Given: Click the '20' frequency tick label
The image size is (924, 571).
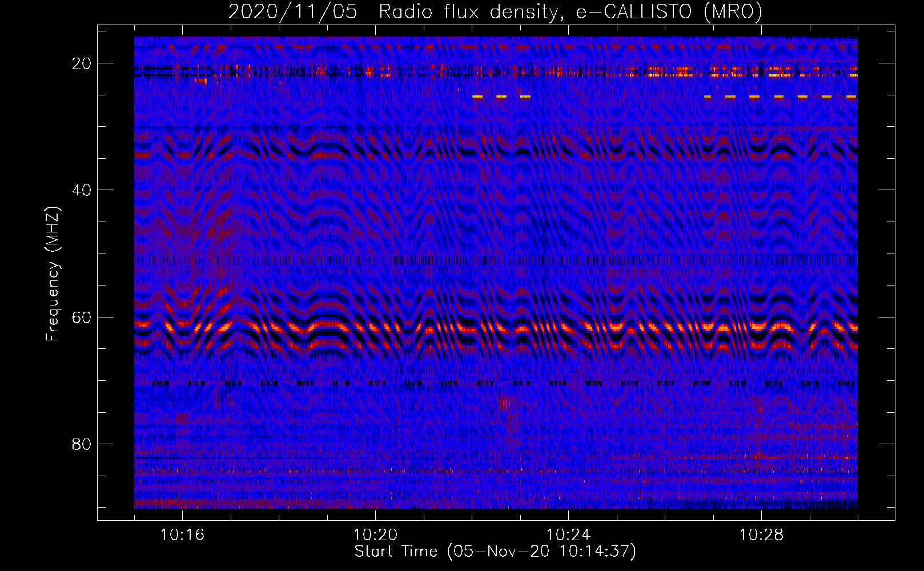Looking at the screenshot, I should pyautogui.click(x=82, y=63).
